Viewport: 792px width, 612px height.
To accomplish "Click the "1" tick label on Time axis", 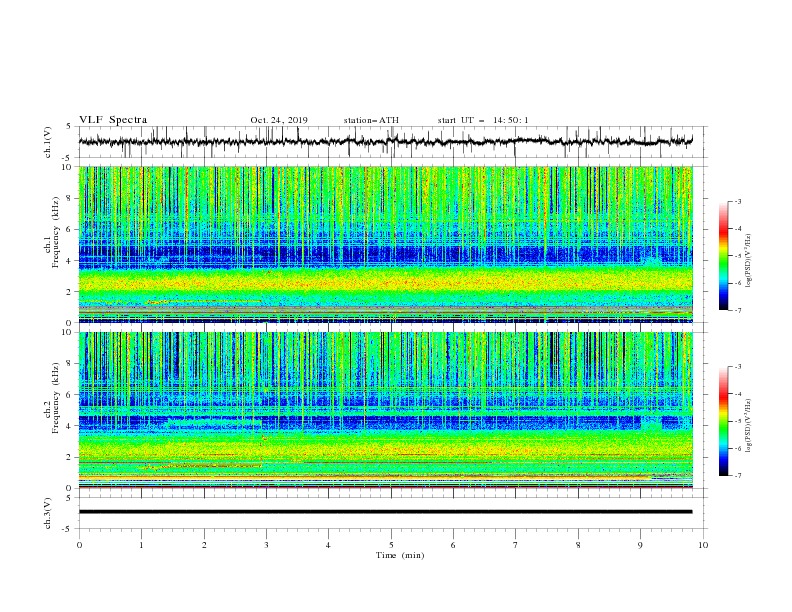I will pyautogui.click(x=141, y=545).
